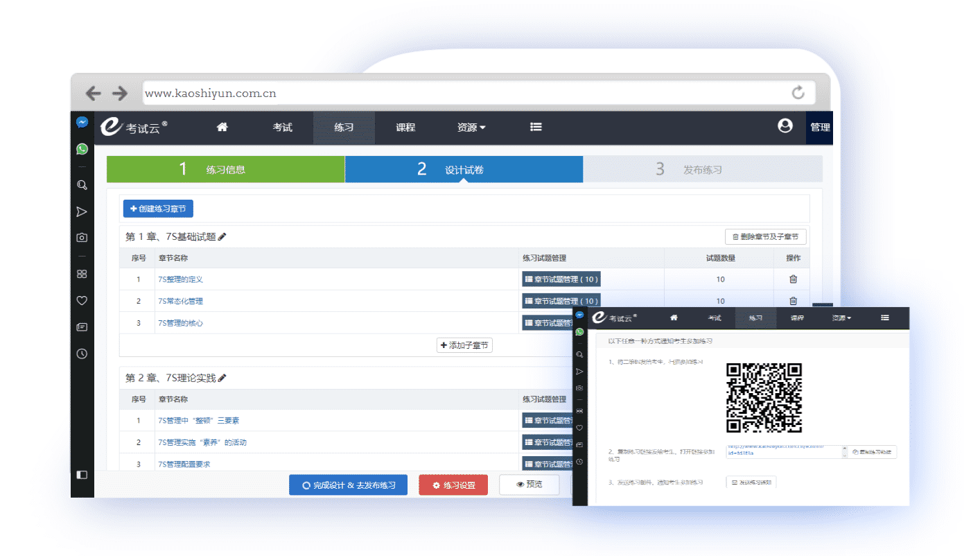Open WhatsApp in the browser sidebar
Screen dimensions: 980x556
point(82,149)
